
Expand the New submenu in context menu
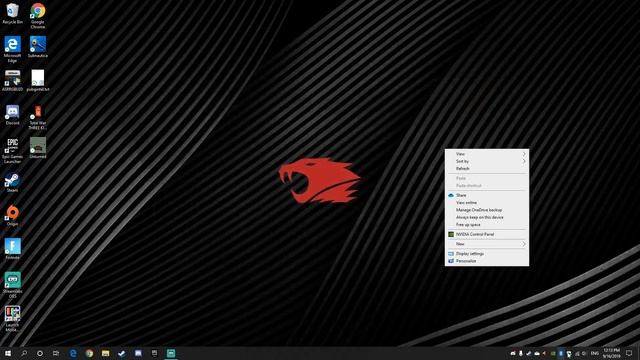pyautogui.click(x=487, y=244)
